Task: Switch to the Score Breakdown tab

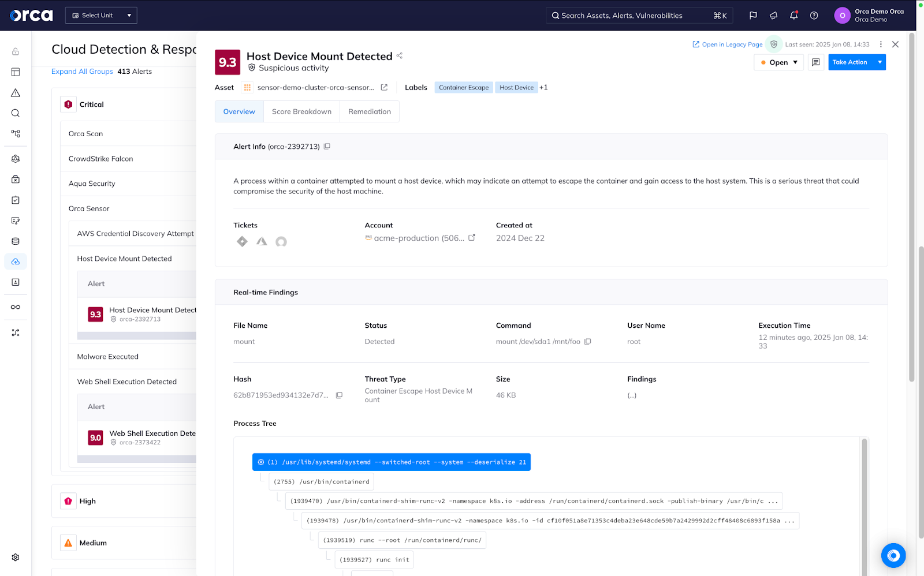Action: coord(301,111)
